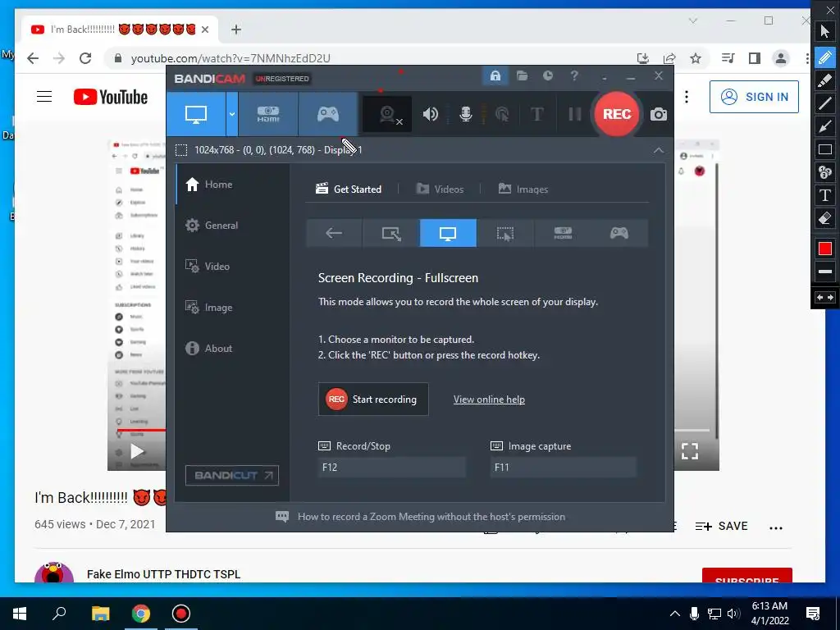Click the Record/Stop hotkey field F12
This screenshot has width=840, height=630.
[391, 467]
